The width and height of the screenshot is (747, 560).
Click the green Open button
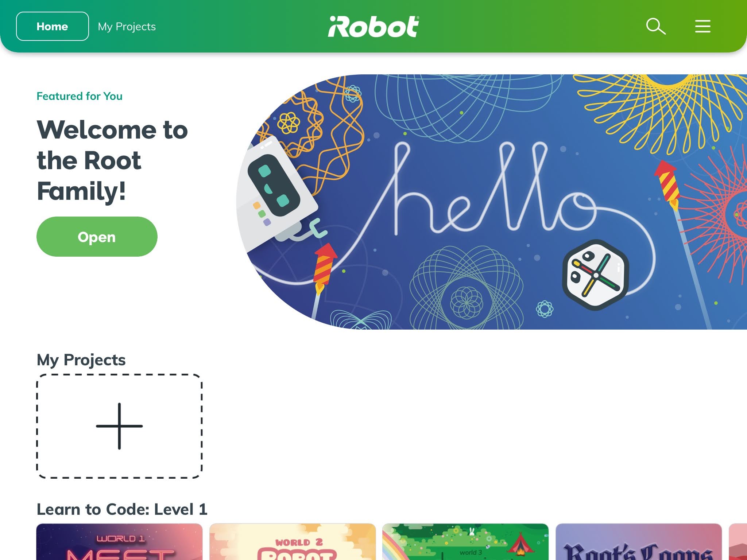(97, 237)
